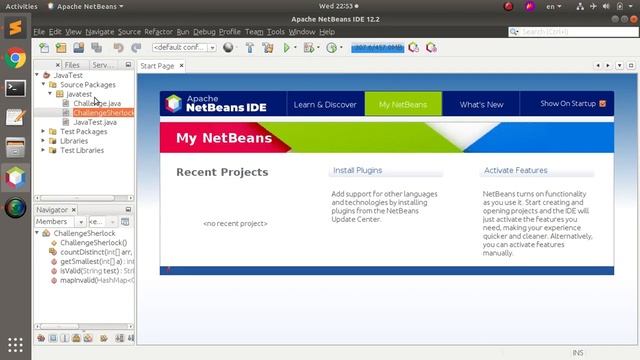The height and width of the screenshot is (360, 640).
Task: Click the Build Project hammer icon
Action: pyautogui.click(x=250, y=48)
